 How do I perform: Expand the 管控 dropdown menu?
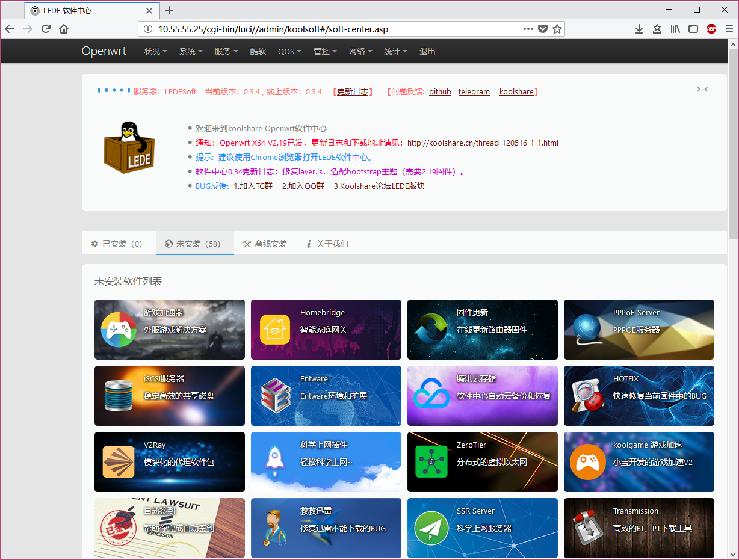(x=325, y=51)
